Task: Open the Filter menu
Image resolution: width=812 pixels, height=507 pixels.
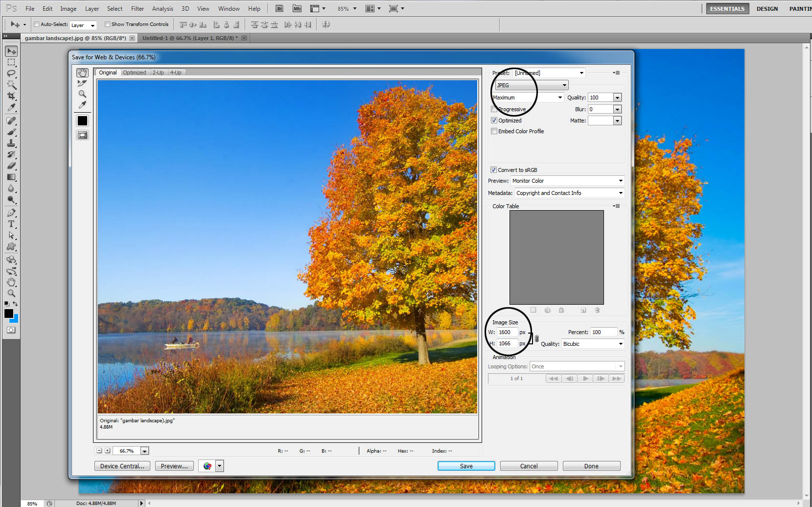Action: 137,8
